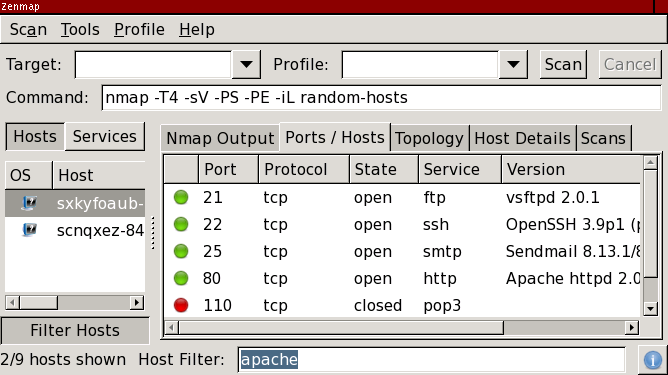Open the Profile dropdown arrow
Image resolution: width=668 pixels, height=375 pixels.
[x=513, y=64]
